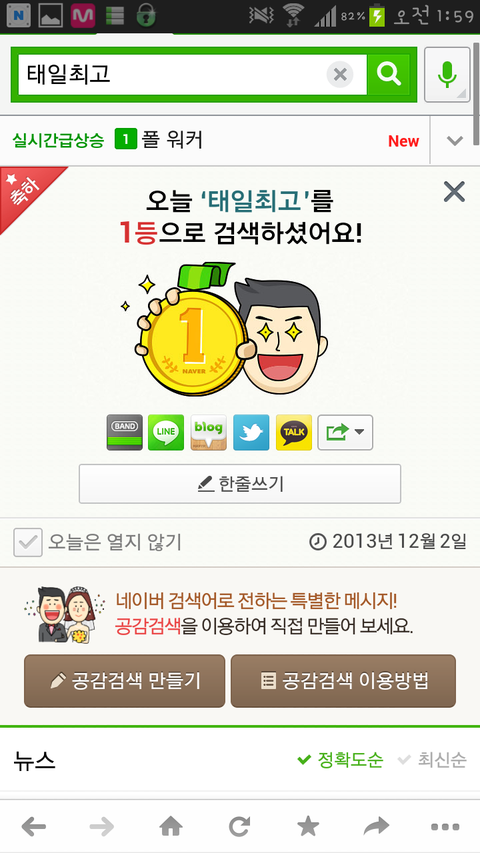The height and width of the screenshot is (853, 480).
Task: Share on Twitter bird icon
Action: [x=251, y=432]
